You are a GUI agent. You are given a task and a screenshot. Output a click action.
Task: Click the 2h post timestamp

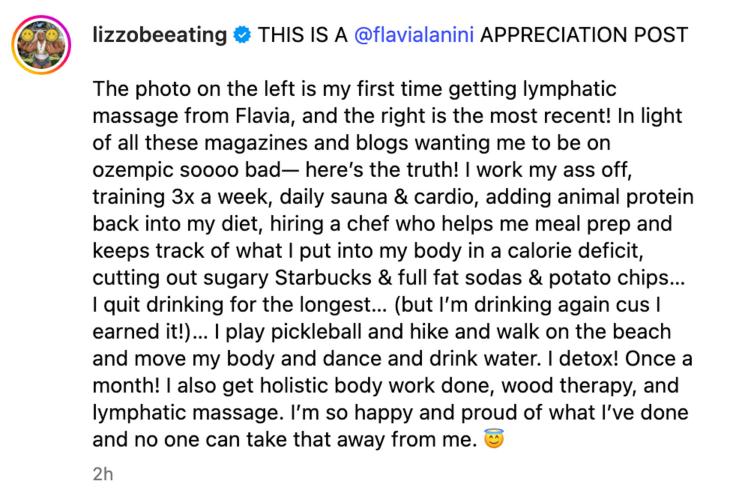[x=103, y=474]
